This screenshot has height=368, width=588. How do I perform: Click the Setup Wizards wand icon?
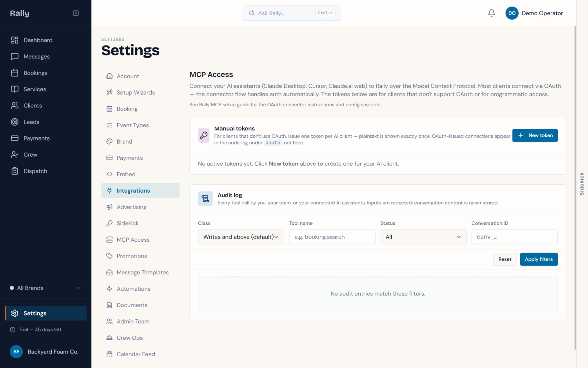pos(109,93)
